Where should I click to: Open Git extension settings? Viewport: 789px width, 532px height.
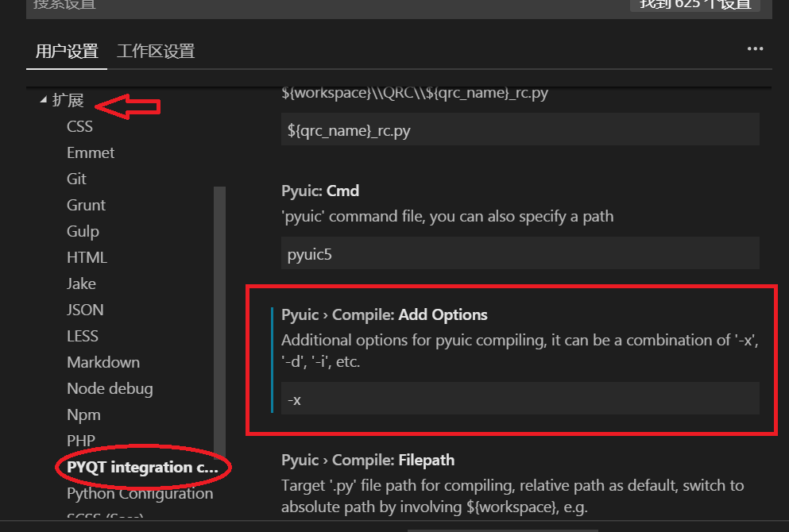point(76,179)
